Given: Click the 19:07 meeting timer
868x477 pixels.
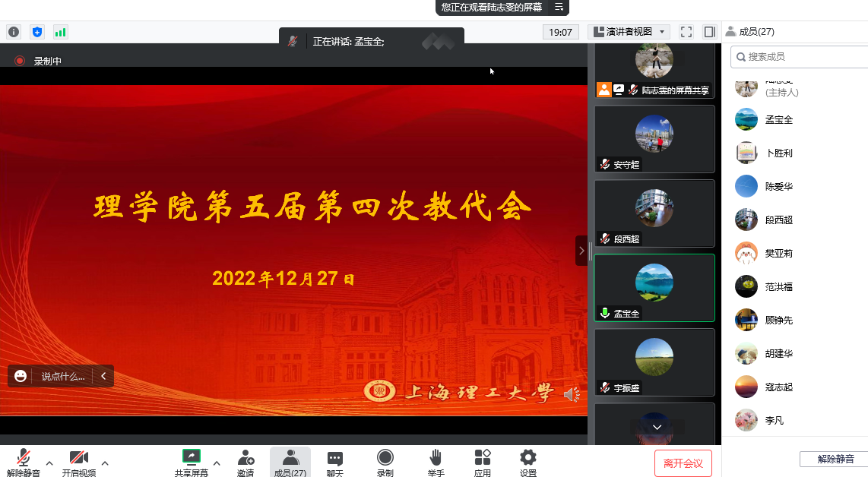Looking at the screenshot, I should pyautogui.click(x=560, y=32).
